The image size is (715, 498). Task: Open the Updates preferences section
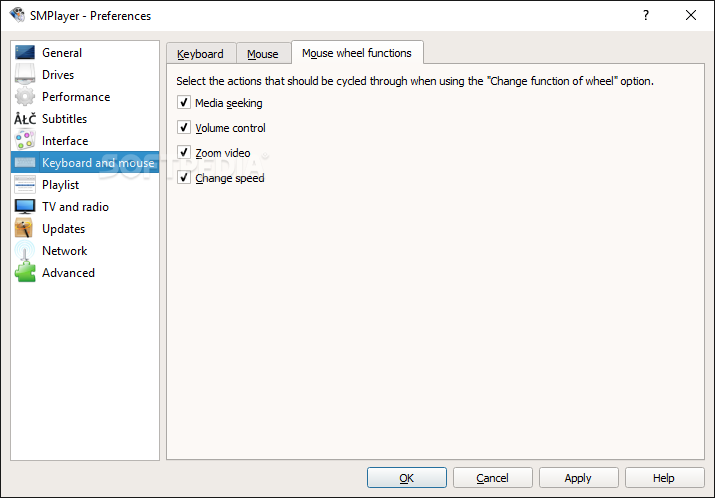(x=85, y=228)
